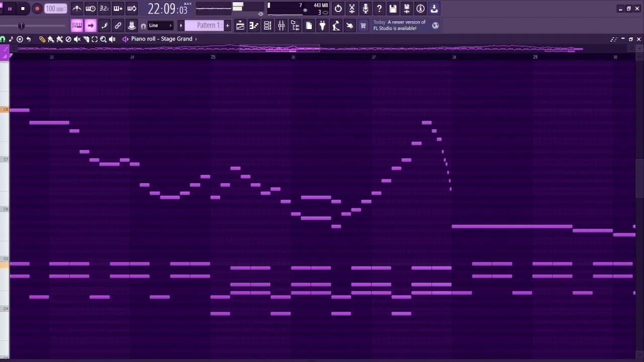The width and height of the screenshot is (644, 362).
Task: Select the Draw pencil tool
Action: point(42,39)
